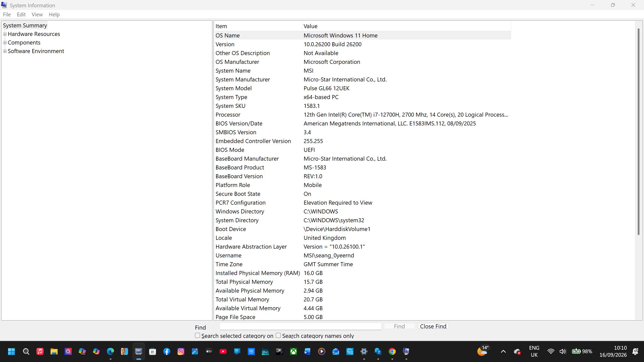Open the Windows Start menu
Image resolution: width=644 pixels, height=362 pixels.
tap(12, 351)
